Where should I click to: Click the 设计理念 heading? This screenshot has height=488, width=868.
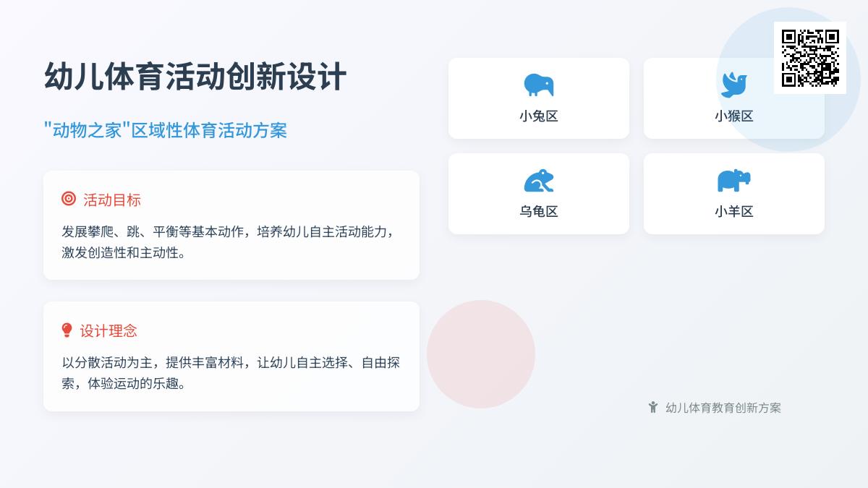[x=109, y=331]
